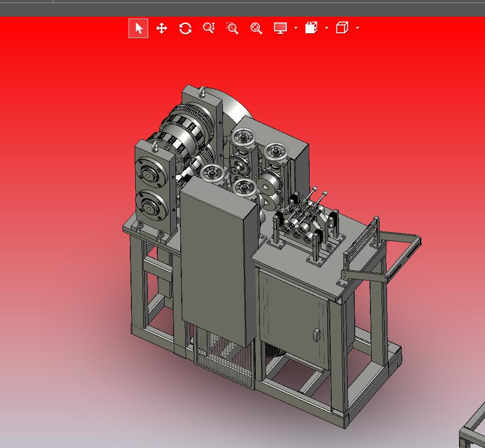Click the view orientation cube icon
This screenshot has width=485, height=448.
point(342,27)
